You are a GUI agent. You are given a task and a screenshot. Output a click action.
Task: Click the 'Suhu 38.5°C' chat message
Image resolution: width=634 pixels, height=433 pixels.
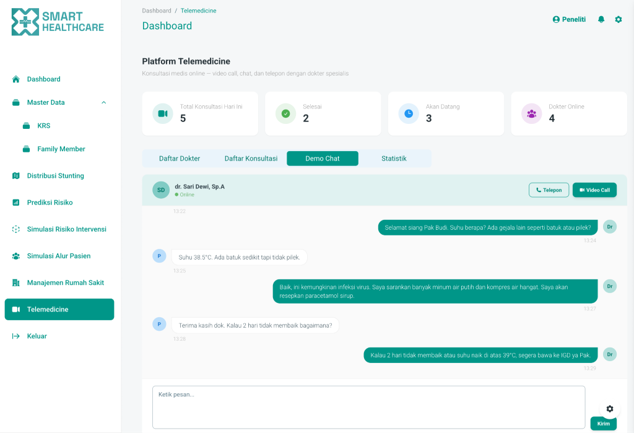click(239, 257)
